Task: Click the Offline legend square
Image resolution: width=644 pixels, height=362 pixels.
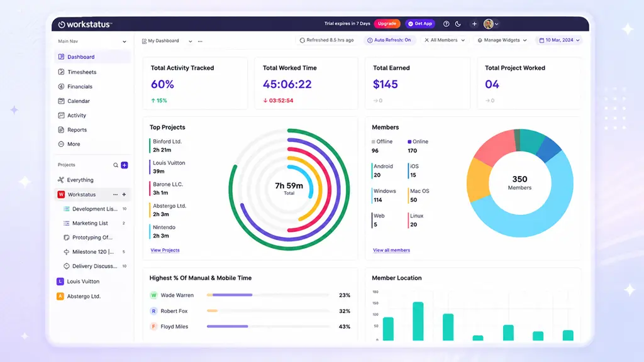Action: point(374,141)
